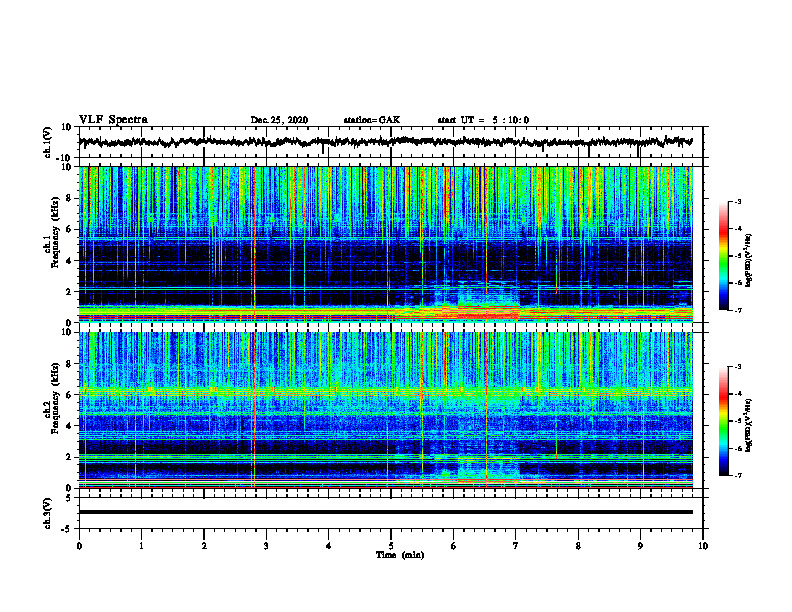
Task: Click time axis tick label "9"
Action: [x=640, y=546]
